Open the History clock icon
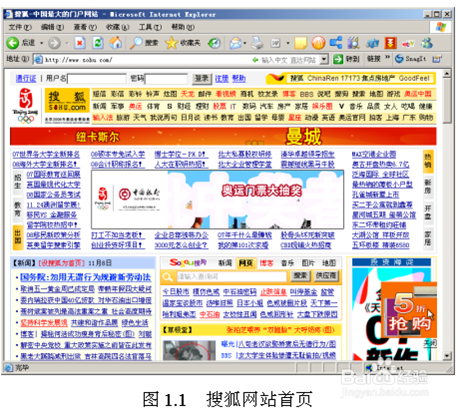 pos(214,43)
